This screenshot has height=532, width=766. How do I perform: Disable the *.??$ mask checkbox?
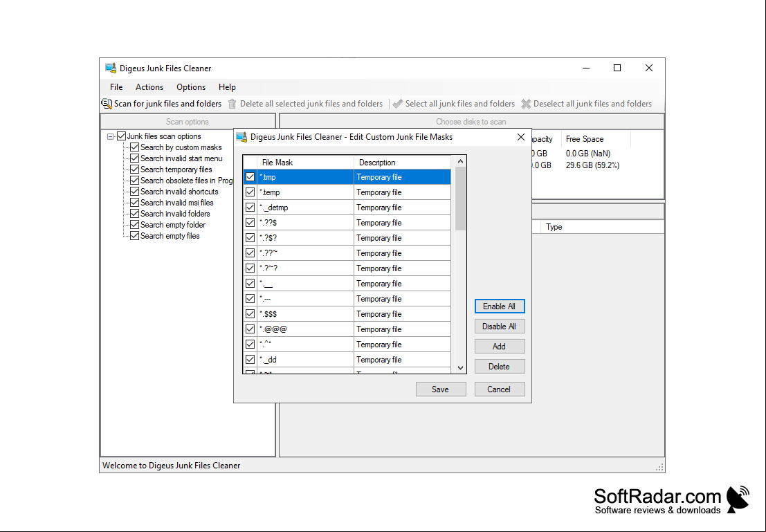point(250,222)
